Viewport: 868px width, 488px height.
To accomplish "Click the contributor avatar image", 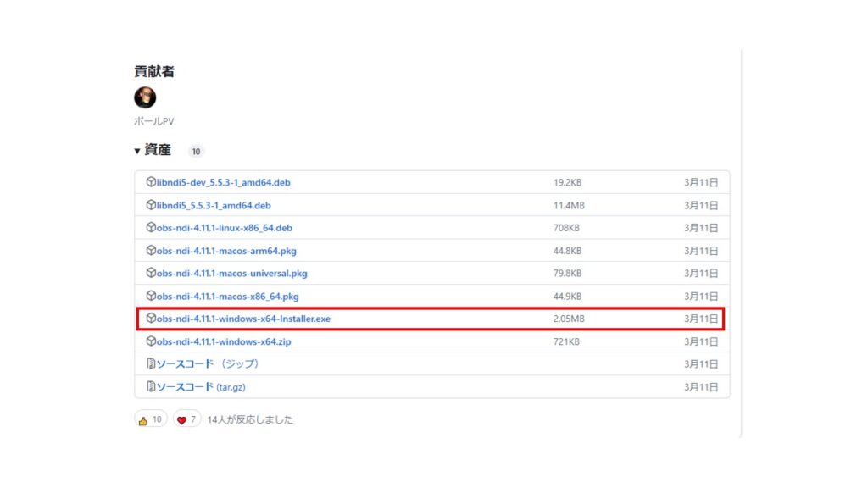I will 145,97.
